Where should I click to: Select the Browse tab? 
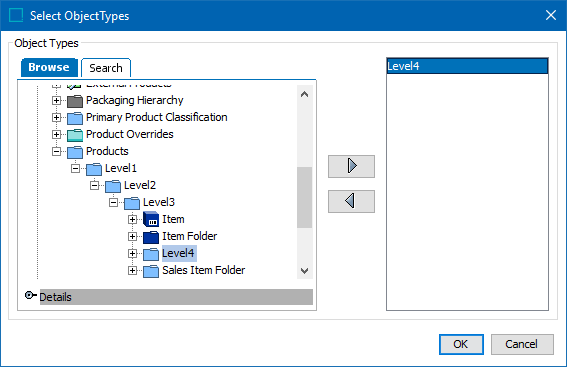(x=49, y=67)
